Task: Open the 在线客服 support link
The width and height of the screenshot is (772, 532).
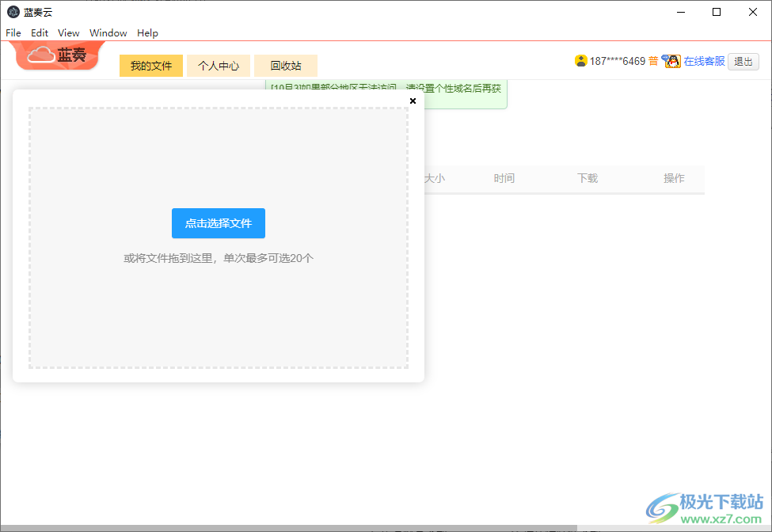Action: pyautogui.click(x=704, y=61)
